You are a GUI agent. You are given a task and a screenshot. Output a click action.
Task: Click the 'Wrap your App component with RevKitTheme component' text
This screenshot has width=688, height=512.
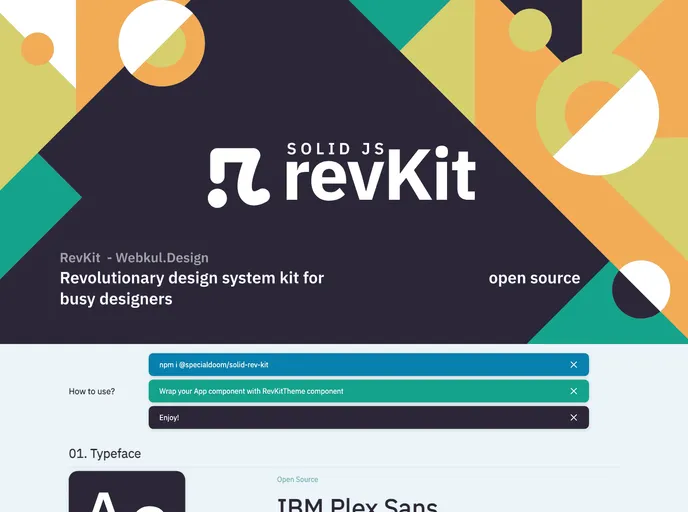click(x=251, y=391)
